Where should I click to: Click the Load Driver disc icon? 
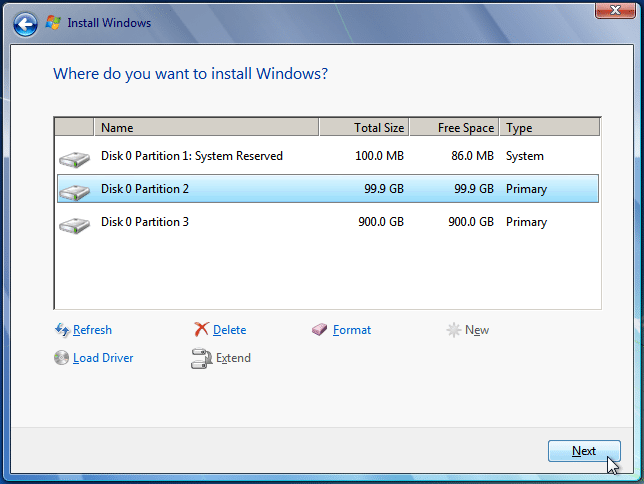61,358
